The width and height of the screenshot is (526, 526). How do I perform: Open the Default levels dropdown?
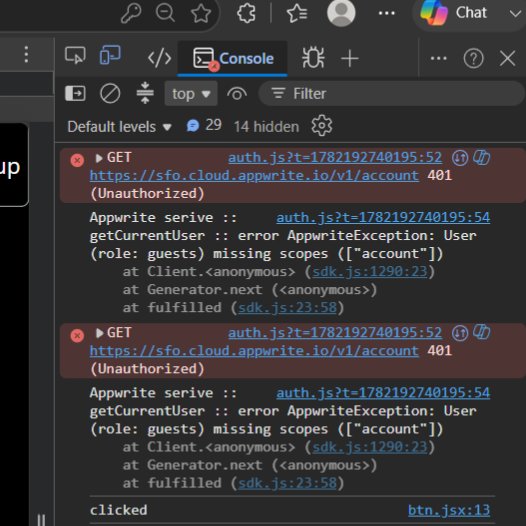(x=119, y=127)
